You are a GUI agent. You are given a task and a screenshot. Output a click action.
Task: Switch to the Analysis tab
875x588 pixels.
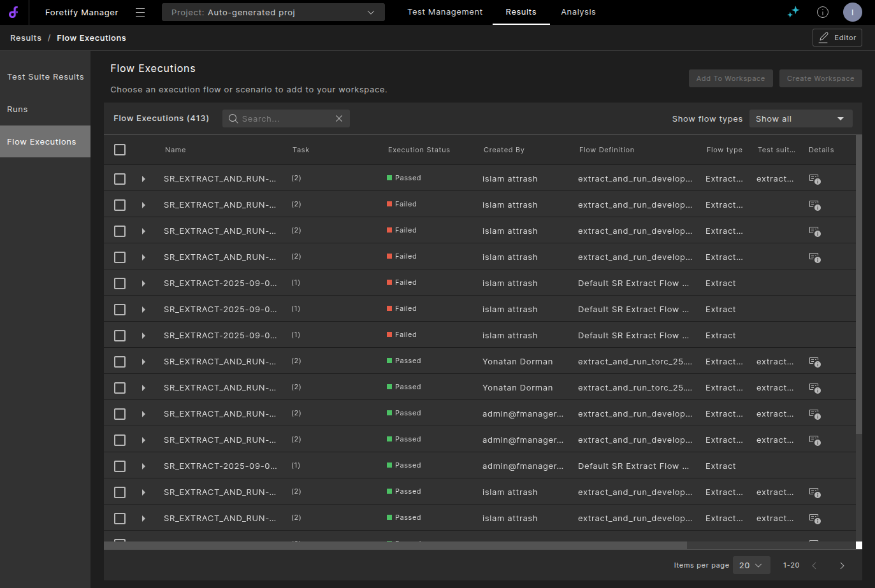click(x=578, y=12)
